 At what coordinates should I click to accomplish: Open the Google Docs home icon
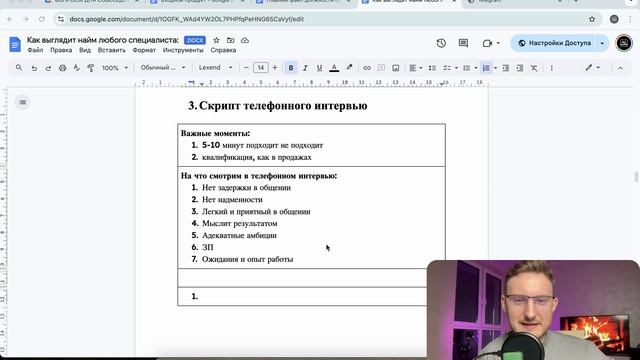click(15, 44)
